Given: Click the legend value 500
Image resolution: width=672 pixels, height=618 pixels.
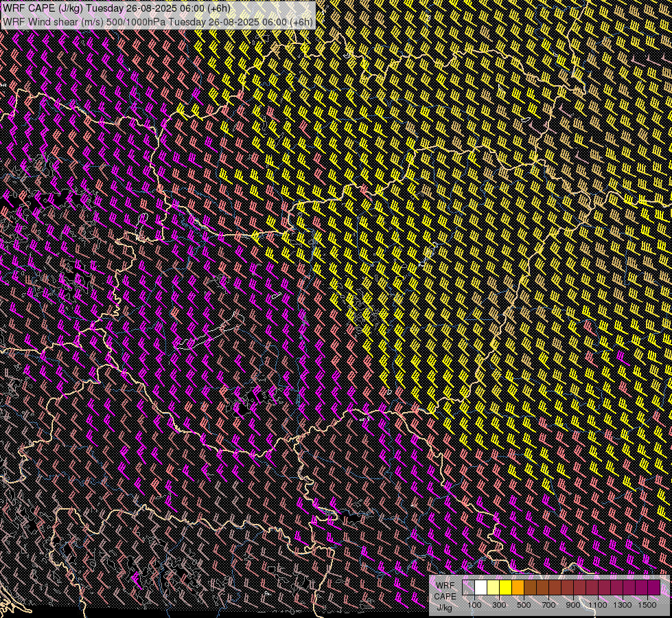Looking at the screenshot, I should (524, 605).
